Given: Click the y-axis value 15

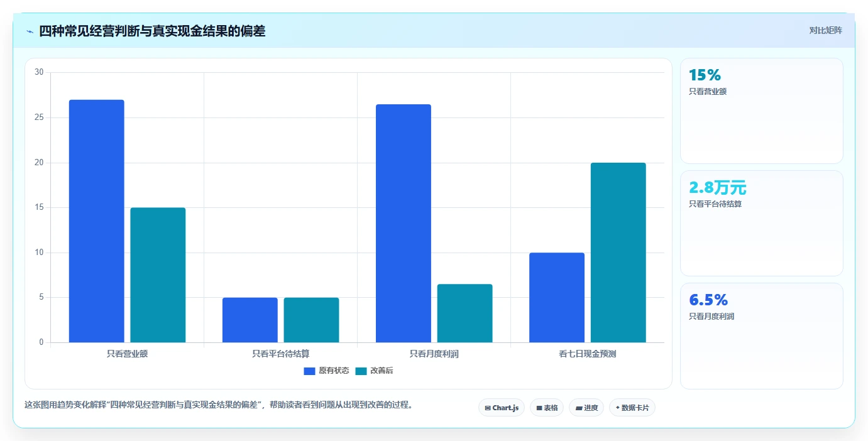Looking at the screenshot, I should tap(39, 207).
